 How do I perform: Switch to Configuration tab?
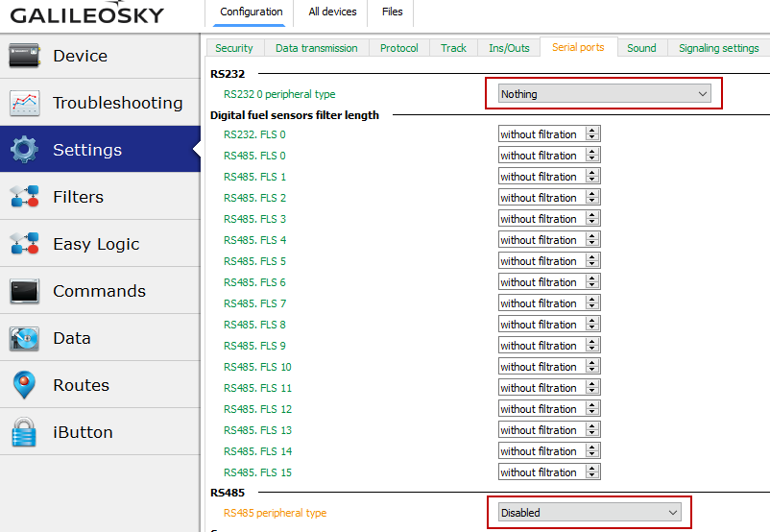pyautogui.click(x=251, y=12)
